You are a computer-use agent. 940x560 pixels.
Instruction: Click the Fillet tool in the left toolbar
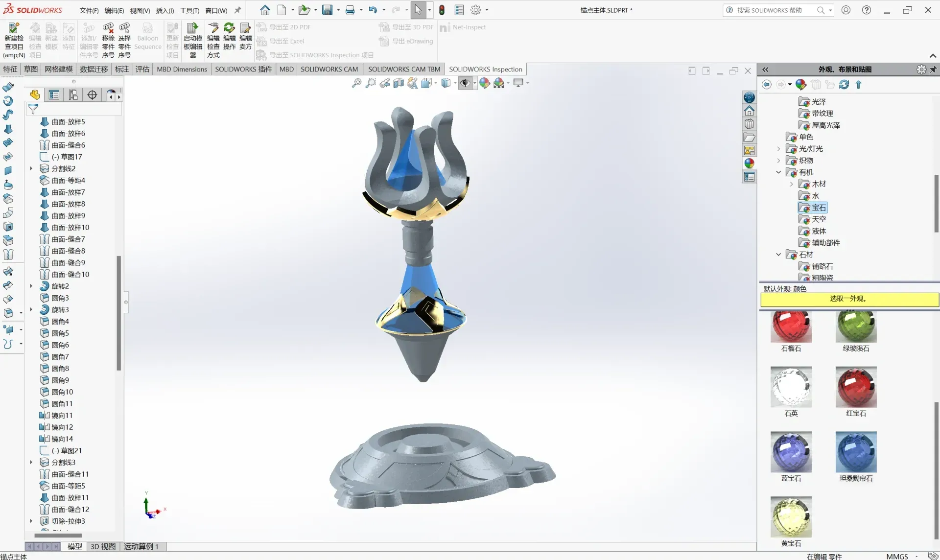(8, 313)
